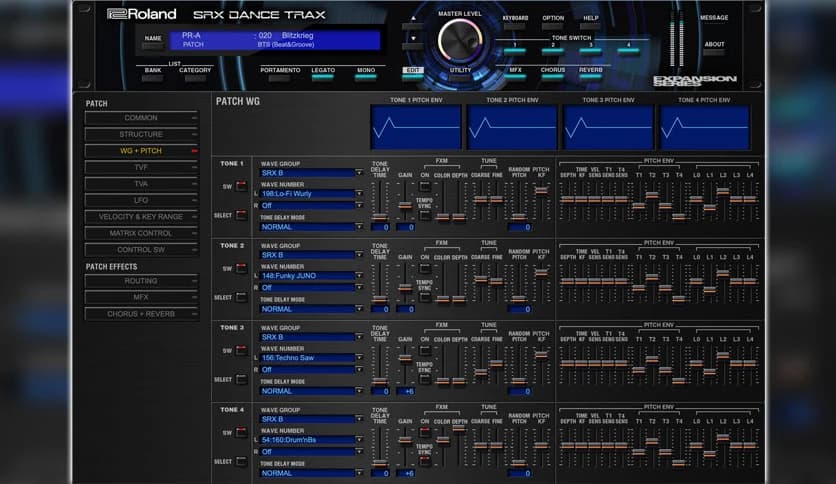Viewport: 836px width, 484px height.
Task: Toggle the MFX effect switch
Action: 515,78
